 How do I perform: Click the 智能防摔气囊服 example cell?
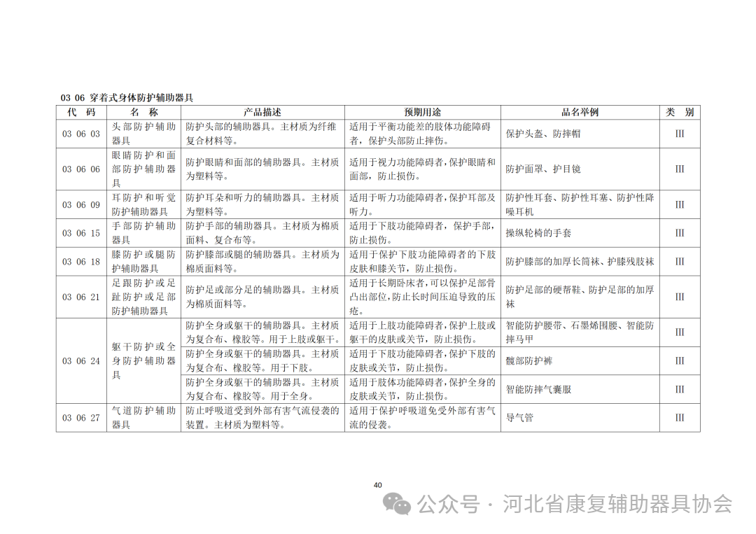coord(540,389)
